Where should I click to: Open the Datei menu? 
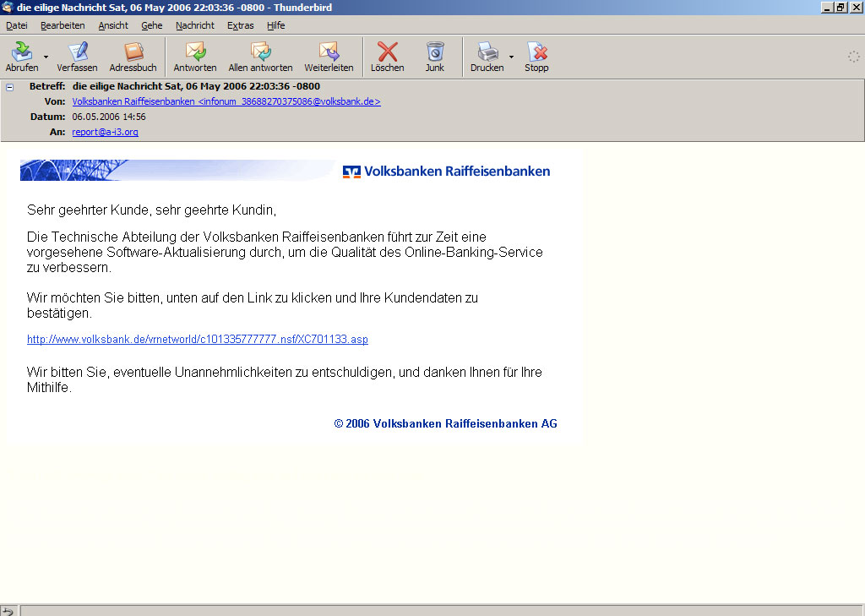pyautogui.click(x=17, y=25)
